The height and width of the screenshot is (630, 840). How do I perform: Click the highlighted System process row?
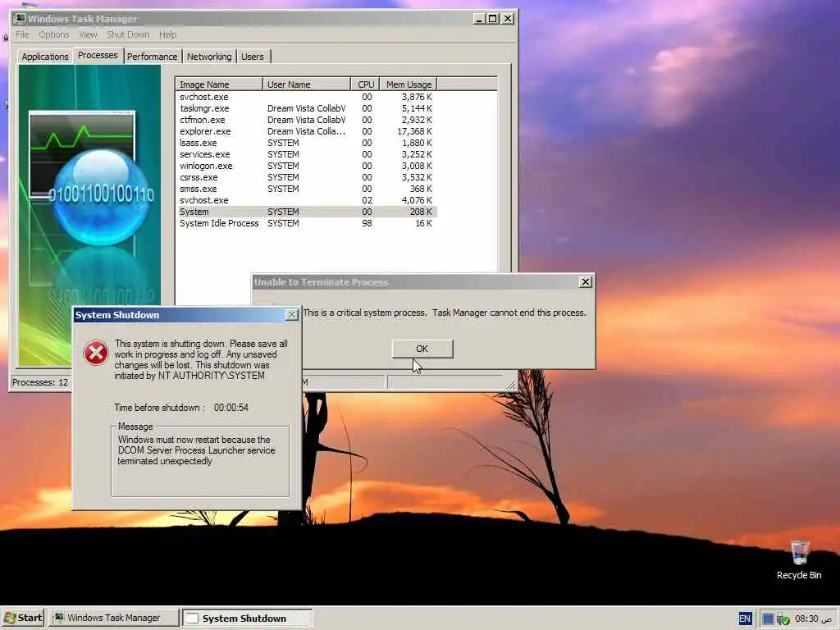[307, 212]
